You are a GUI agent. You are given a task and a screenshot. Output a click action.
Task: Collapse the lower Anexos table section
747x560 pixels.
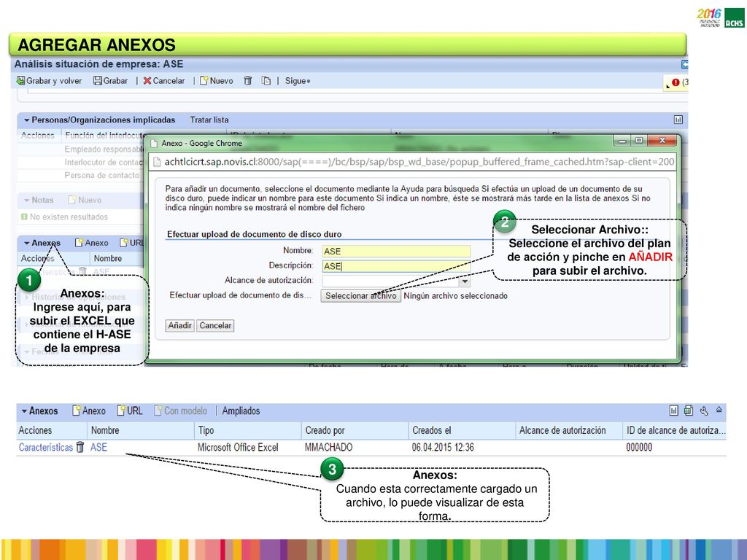click(x=24, y=411)
